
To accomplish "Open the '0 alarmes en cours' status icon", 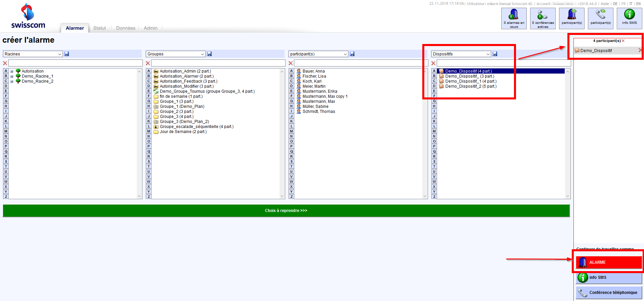I will [x=514, y=18].
